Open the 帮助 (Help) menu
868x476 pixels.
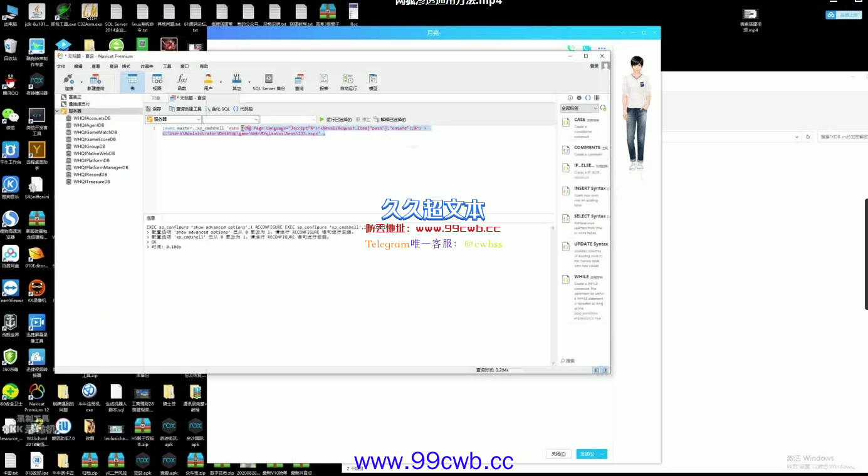pos(204,66)
